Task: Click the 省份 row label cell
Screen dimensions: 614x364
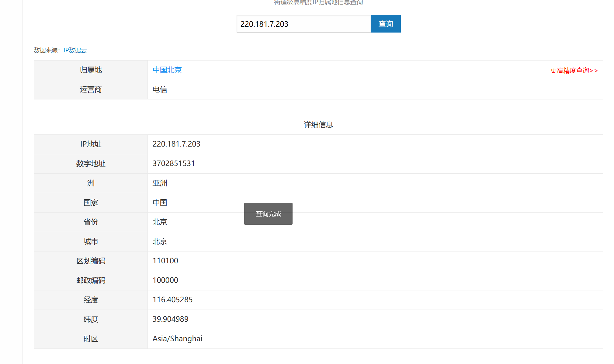Action: pos(91,222)
